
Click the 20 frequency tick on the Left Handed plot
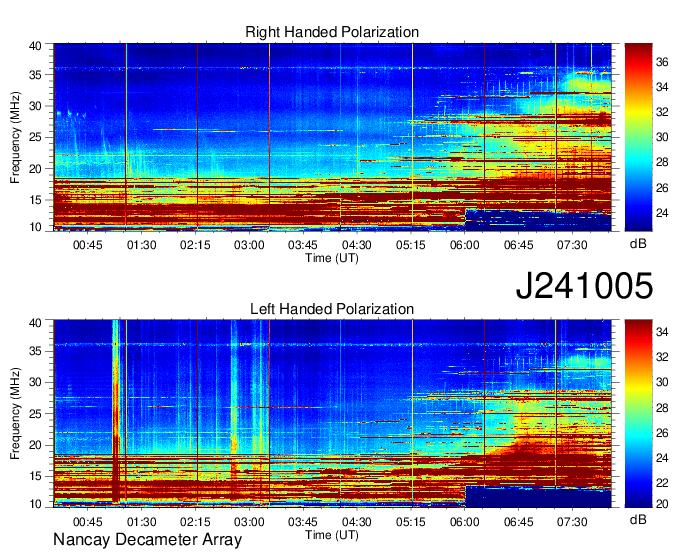35,445
